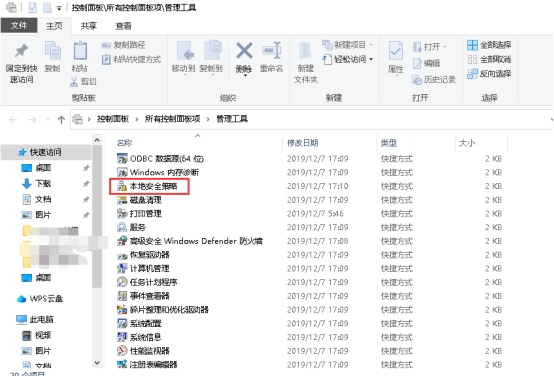Select 系统配置 shortcut
554x377 pixels.
139,323
